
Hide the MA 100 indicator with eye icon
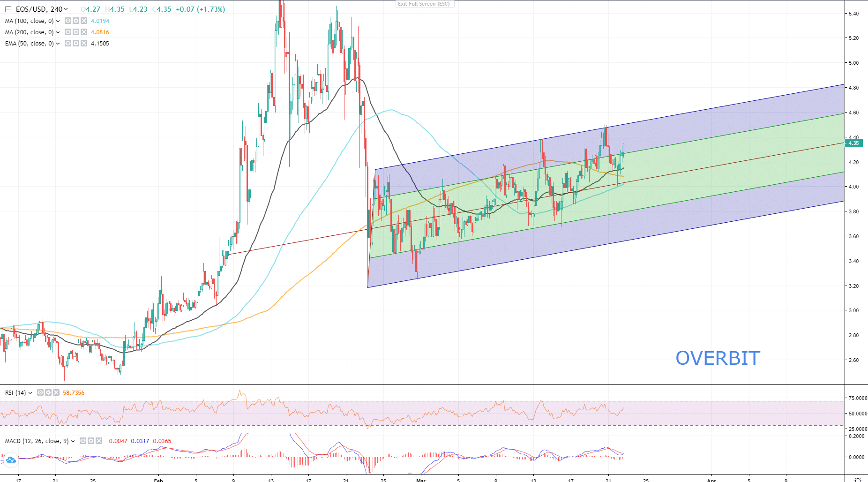coord(68,21)
